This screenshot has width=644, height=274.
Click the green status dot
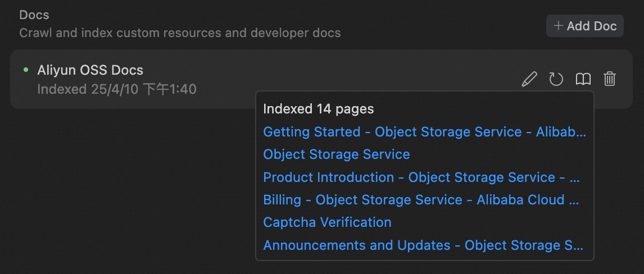tap(26, 70)
